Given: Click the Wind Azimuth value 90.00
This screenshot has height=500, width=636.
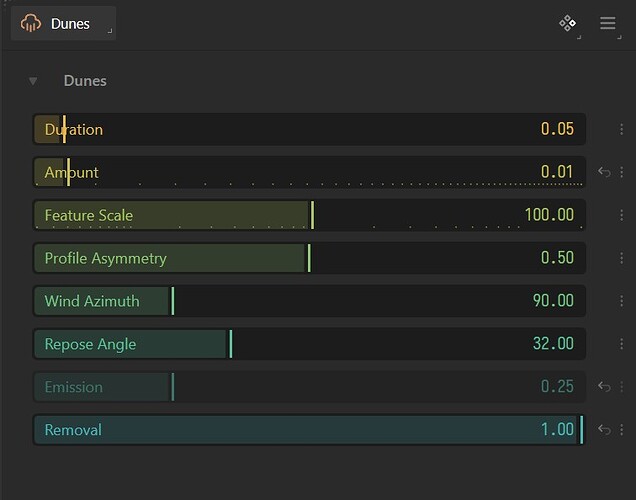Looking at the screenshot, I should point(553,301).
